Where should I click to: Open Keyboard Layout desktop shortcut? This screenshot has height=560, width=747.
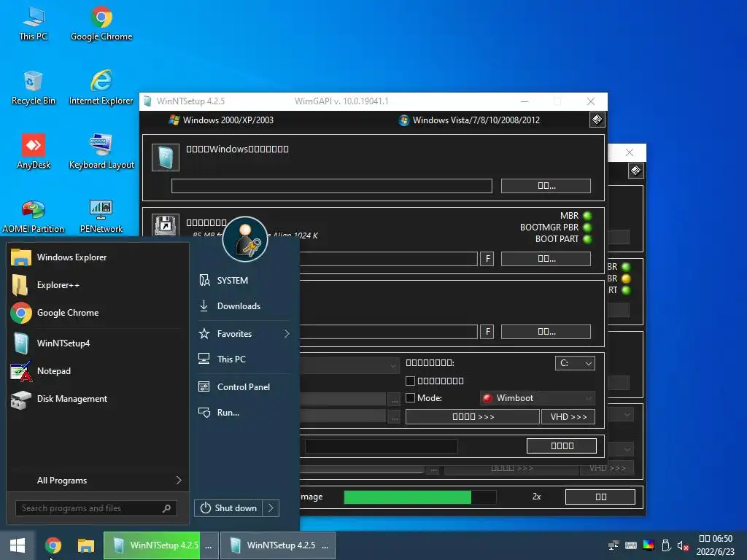pos(101,152)
